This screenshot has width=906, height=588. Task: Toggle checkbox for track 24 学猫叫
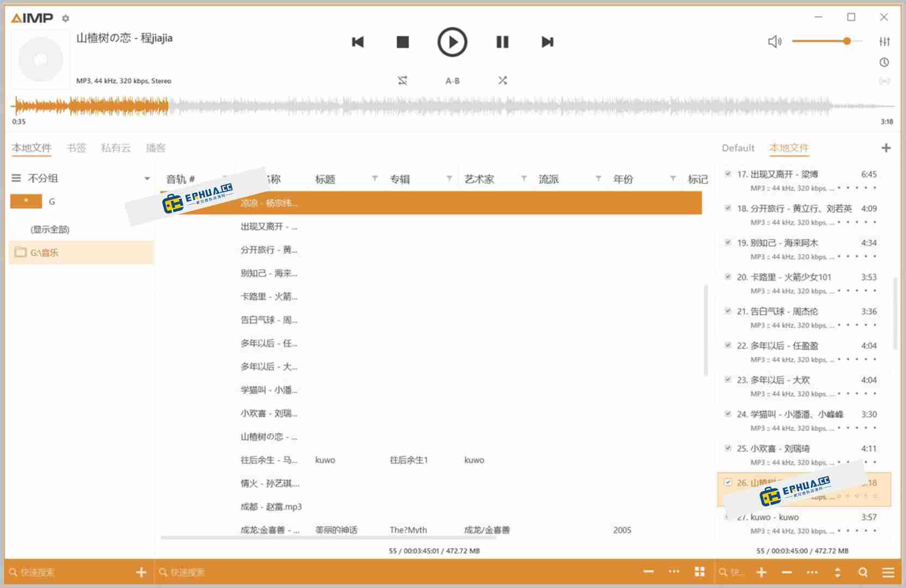728,413
